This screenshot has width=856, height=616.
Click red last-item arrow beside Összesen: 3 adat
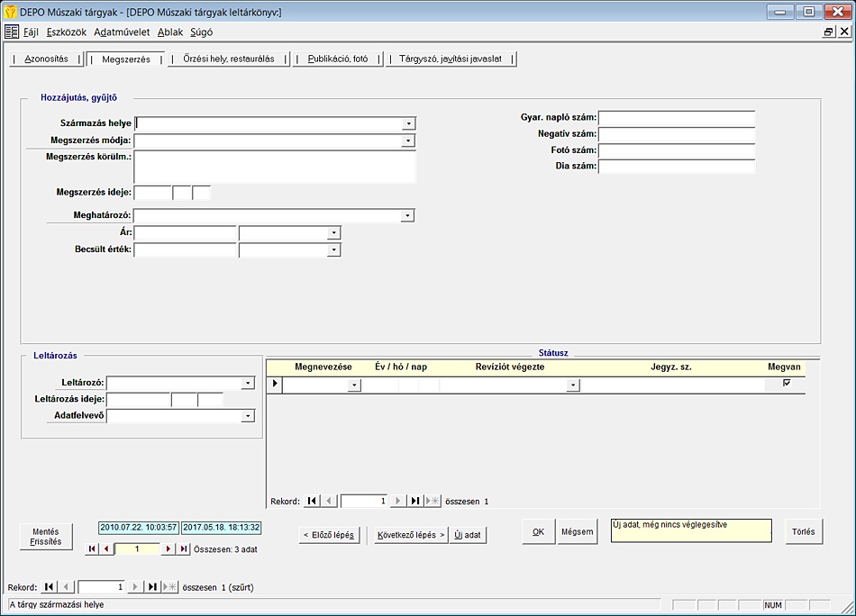point(184,548)
